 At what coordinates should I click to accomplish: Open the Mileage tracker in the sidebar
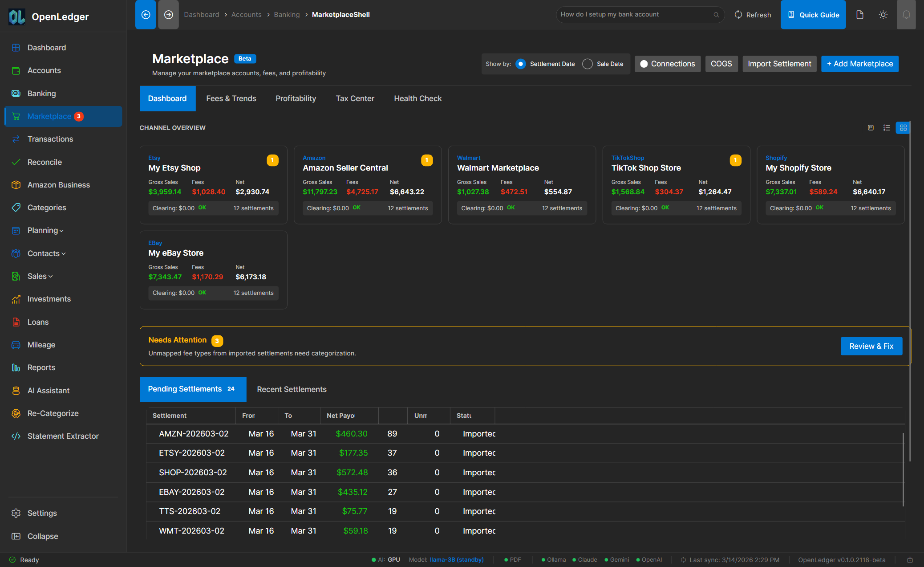[x=41, y=345]
